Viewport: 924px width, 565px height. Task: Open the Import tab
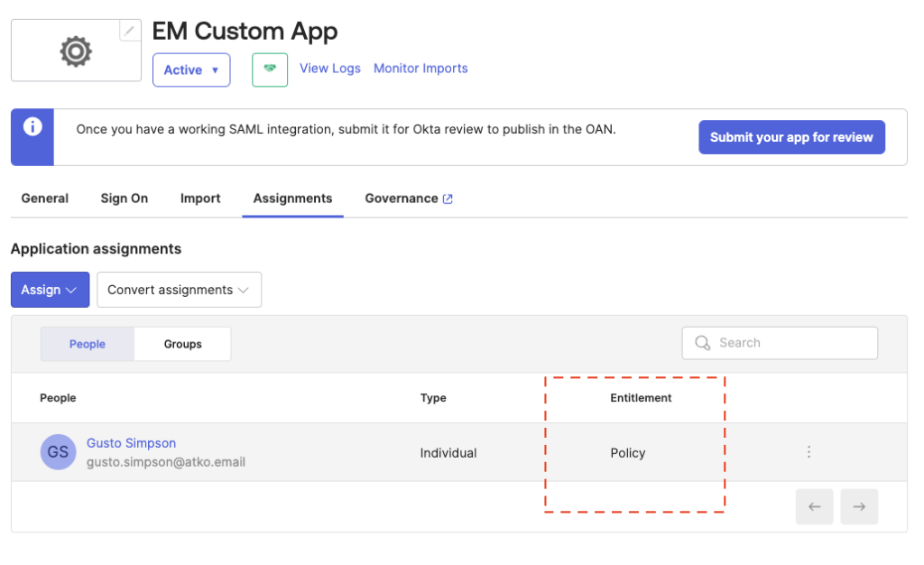(x=200, y=199)
